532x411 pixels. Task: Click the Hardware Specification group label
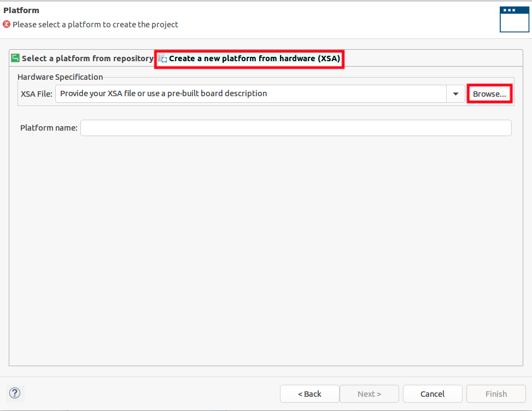(x=60, y=77)
